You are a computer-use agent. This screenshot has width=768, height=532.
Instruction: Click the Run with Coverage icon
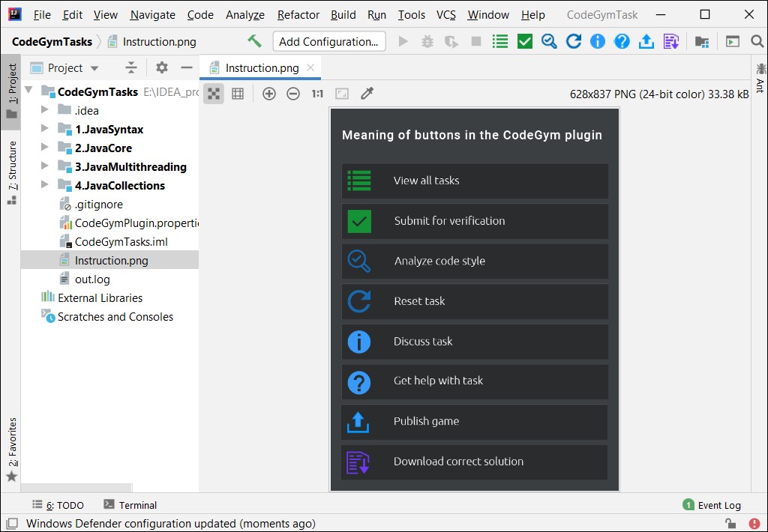click(x=451, y=42)
